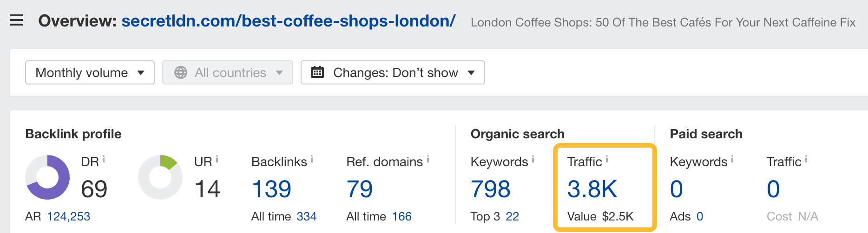Expand the All countries dropdown
868x233 pixels.
pos(228,72)
